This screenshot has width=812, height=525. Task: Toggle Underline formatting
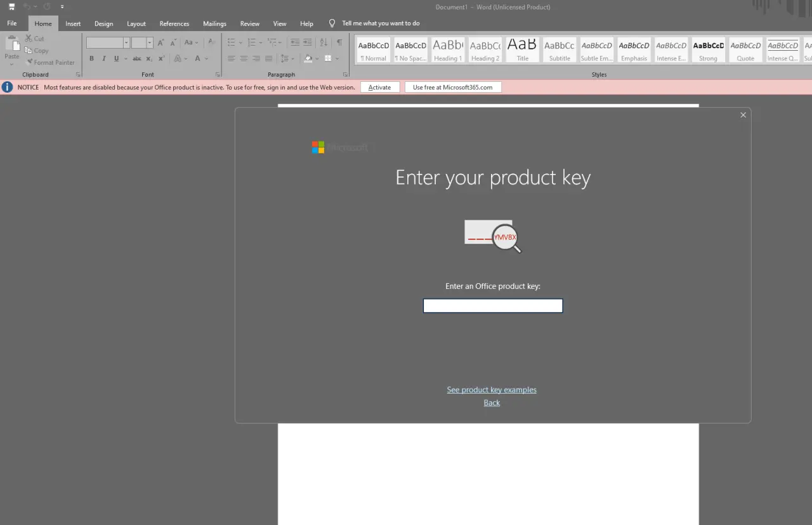coord(116,58)
